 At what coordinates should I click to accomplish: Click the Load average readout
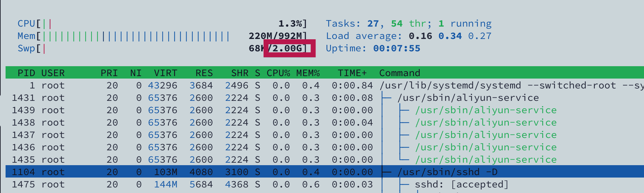(408, 36)
